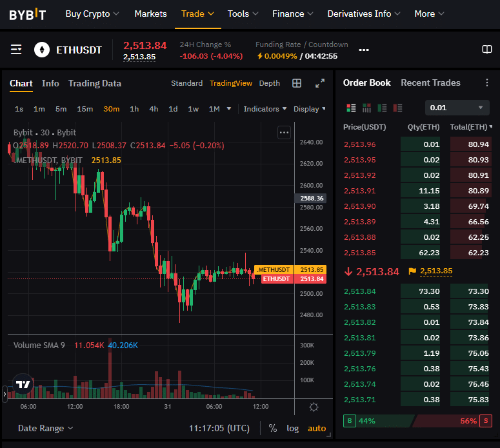The image size is (500, 448).
Task: Click the multi-chart grid layout icon
Action: (x=297, y=83)
